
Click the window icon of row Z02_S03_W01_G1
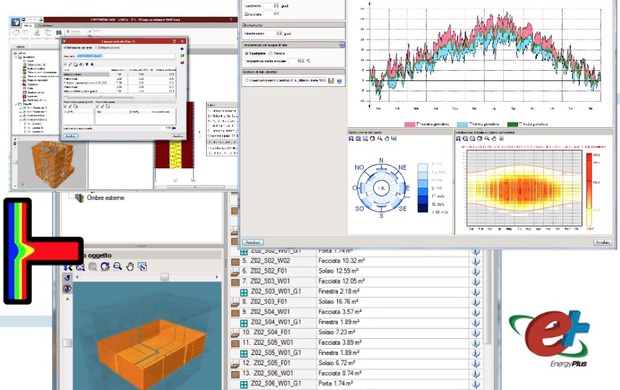pos(244,292)
